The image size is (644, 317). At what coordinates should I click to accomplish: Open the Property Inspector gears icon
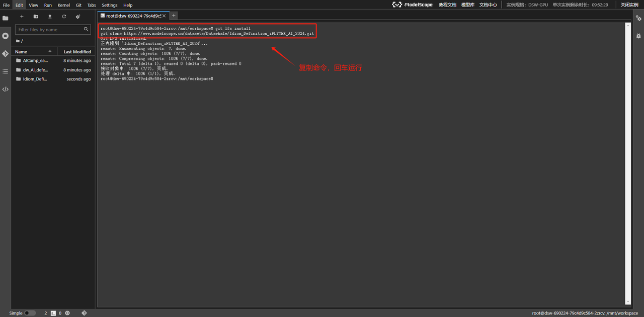638,18
